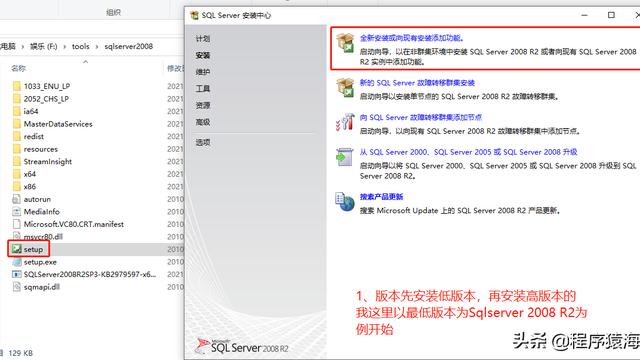Viewport: 640px width, 360px height.
Task: Select the MasterDataServices folder name
Action: click(x=58, y=124)
